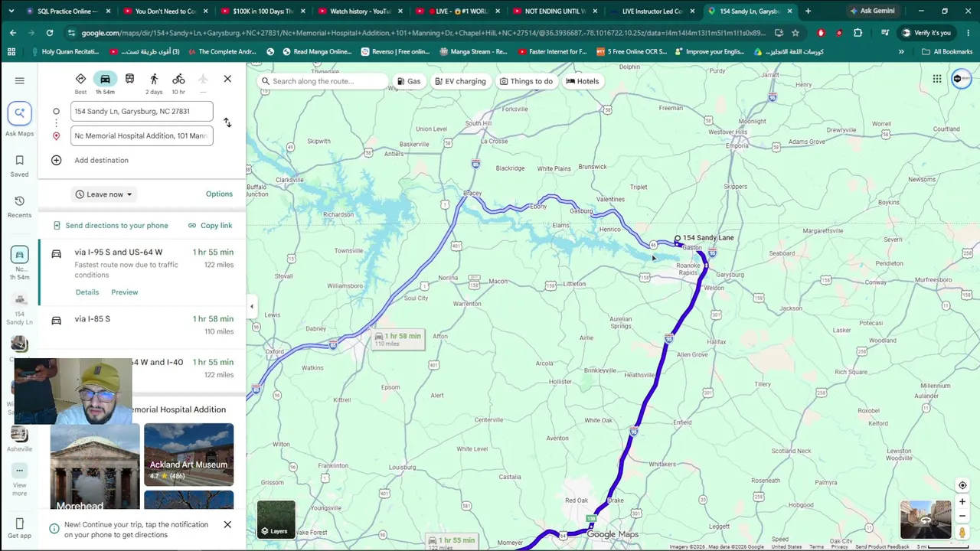Click View more in the sidebar
The width and height of the screenshot is (980, 551).
coord(20,480)
